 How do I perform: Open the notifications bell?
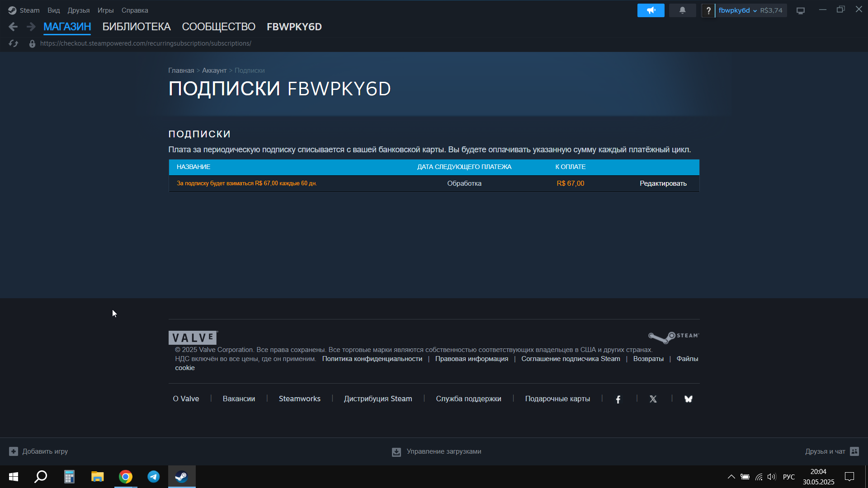682,10
